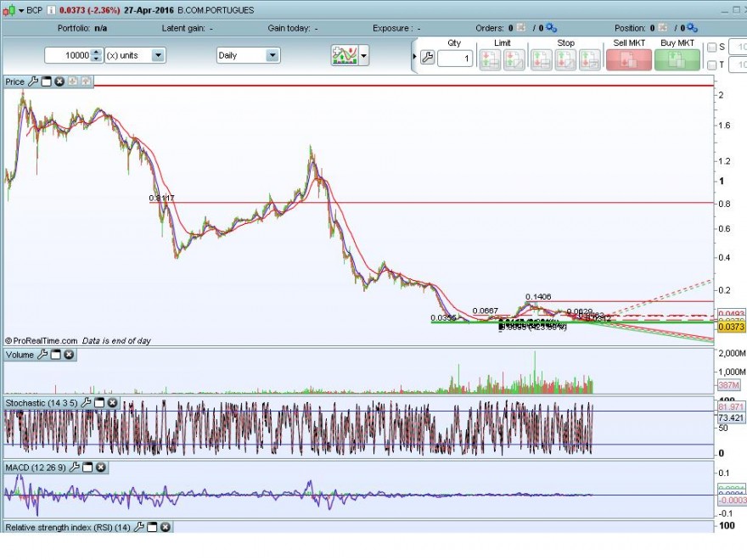Maximize the MACD panel window icon
The width and height of the screenshot is (747, 560).
(x=87, y=468)
